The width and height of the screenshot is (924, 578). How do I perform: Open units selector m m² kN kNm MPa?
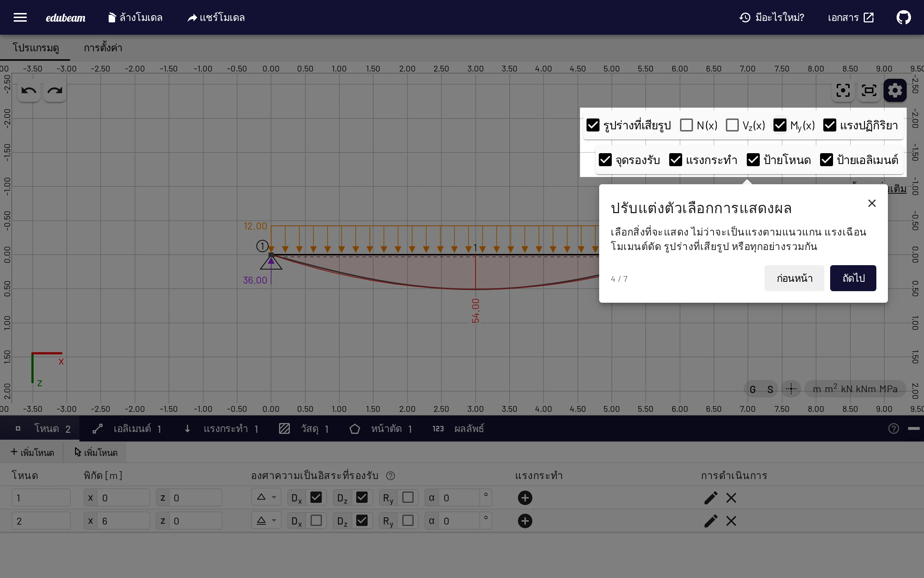point(855,389)
